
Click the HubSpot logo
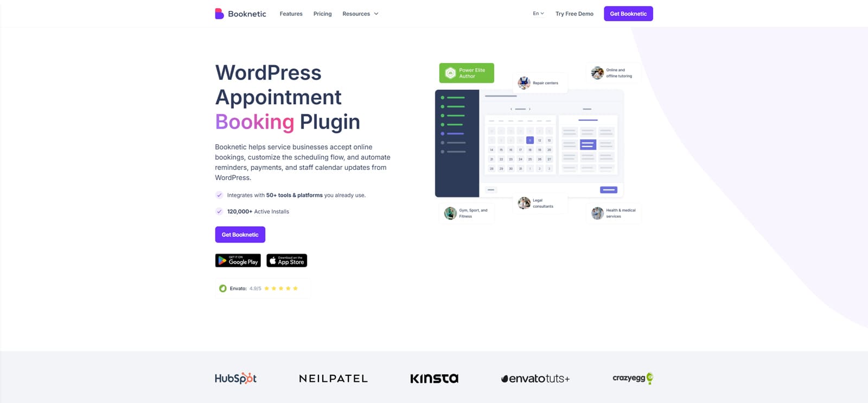(x=235, y=379)
